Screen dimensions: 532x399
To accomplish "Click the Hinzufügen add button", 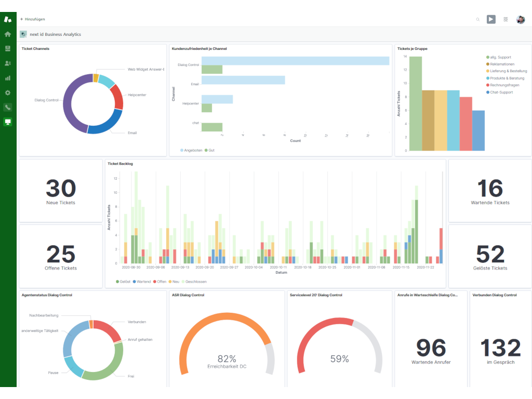I will click(x=33, y=19).
